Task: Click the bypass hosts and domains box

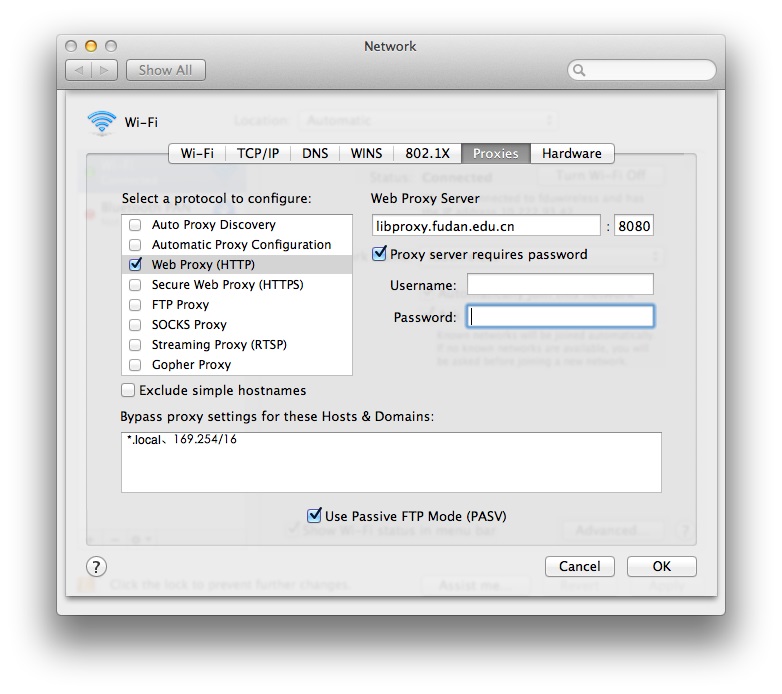Action: (x=391, y=462)
